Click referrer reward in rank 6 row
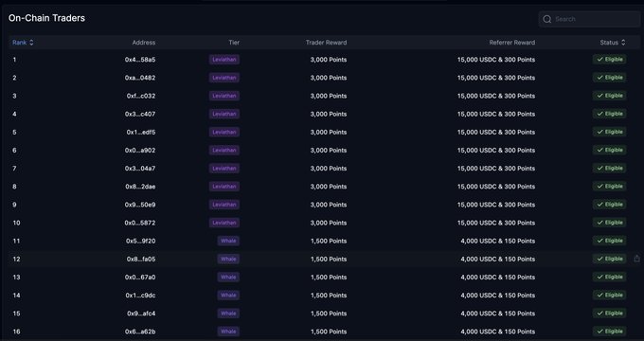Image resolution: width=644 pixels, height=341 pixels. tap(496, 150)
